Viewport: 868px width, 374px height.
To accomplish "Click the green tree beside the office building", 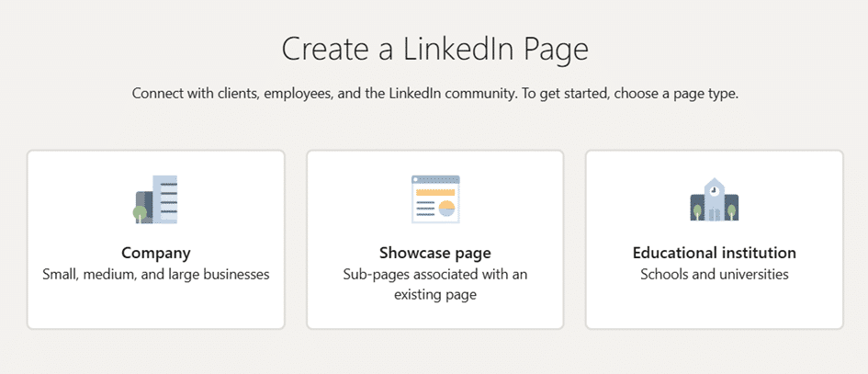I will tap(140, 214).
